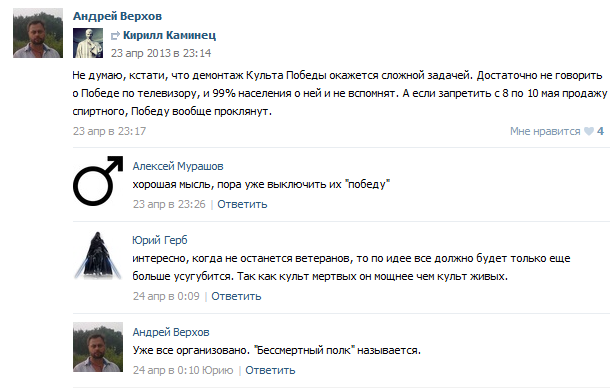Click the heart like icon
Viewport: 616px width, 388px height.
(588, 131)
